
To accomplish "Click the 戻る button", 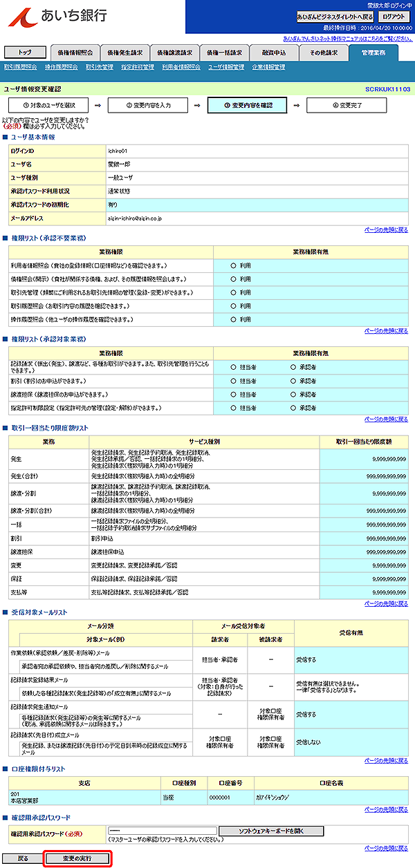I will point(24,858).
